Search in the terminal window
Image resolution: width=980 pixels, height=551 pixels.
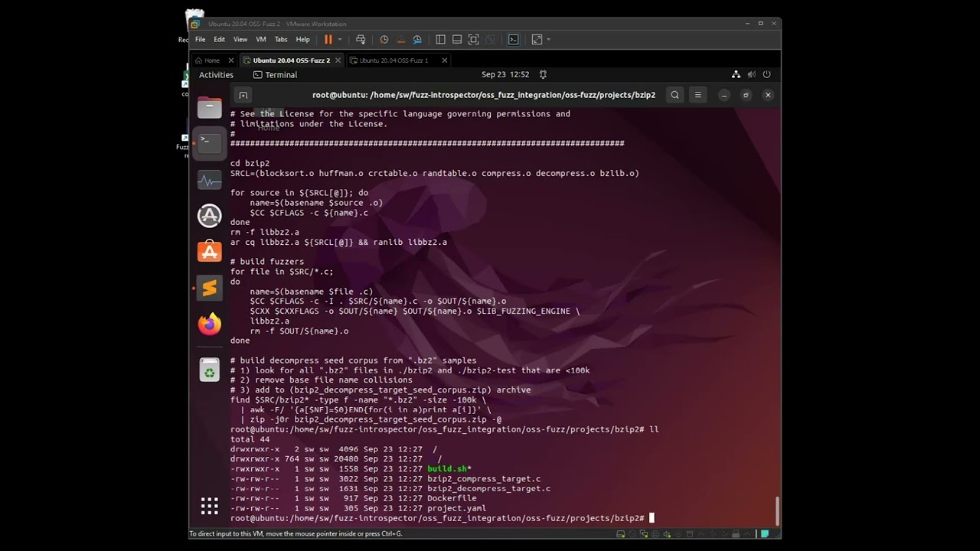675,95
